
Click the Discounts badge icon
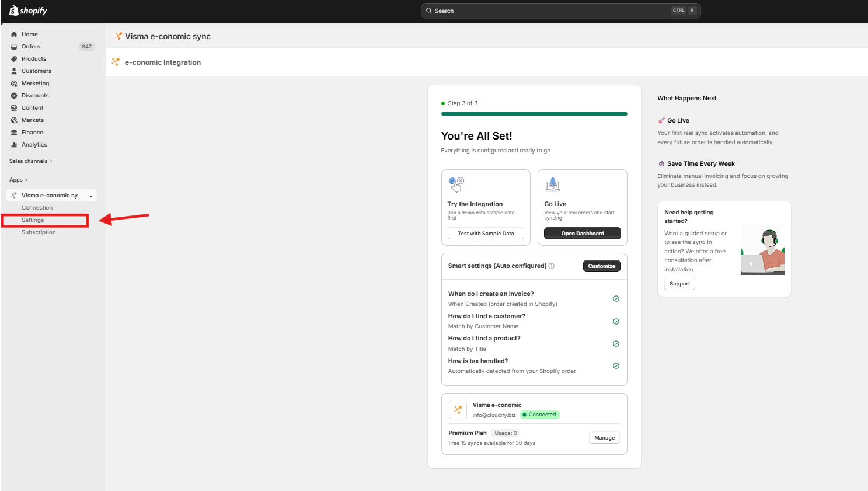point(14,96)
